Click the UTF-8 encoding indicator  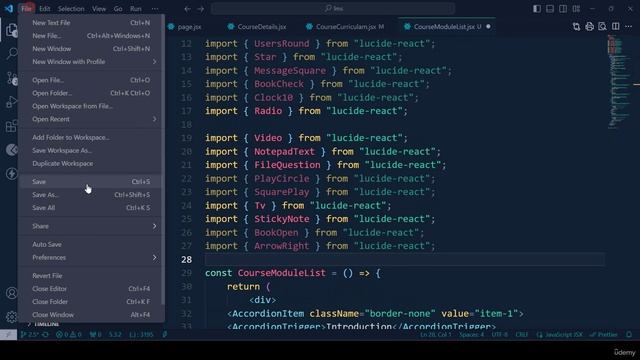click(500, 335)
